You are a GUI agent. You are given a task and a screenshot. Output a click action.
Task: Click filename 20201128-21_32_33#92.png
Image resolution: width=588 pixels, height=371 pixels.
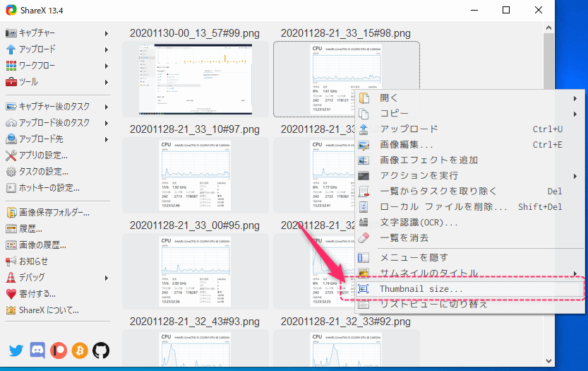click(346, 322)
